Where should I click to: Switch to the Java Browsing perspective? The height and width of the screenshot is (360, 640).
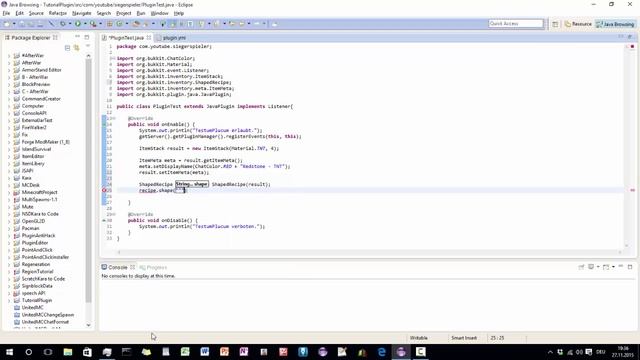pos(615,24)
